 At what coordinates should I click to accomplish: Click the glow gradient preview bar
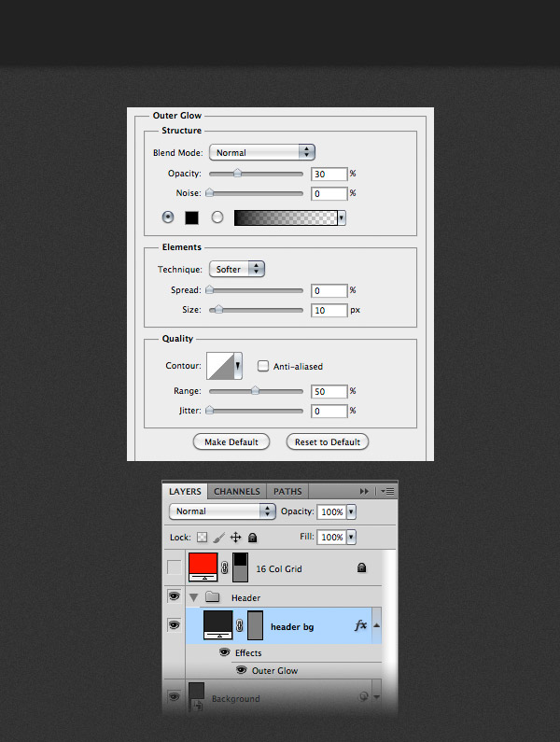tap(286, 217)
